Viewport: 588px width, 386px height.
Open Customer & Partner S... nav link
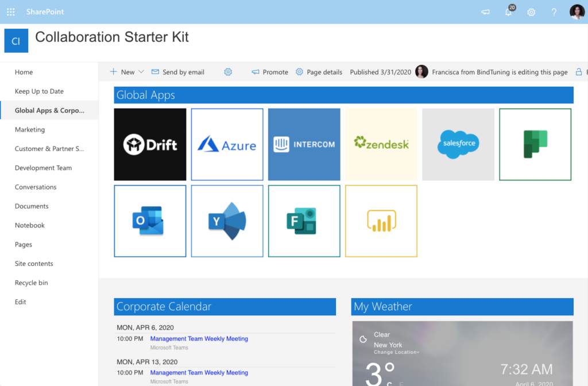click(x=49, y=149)
